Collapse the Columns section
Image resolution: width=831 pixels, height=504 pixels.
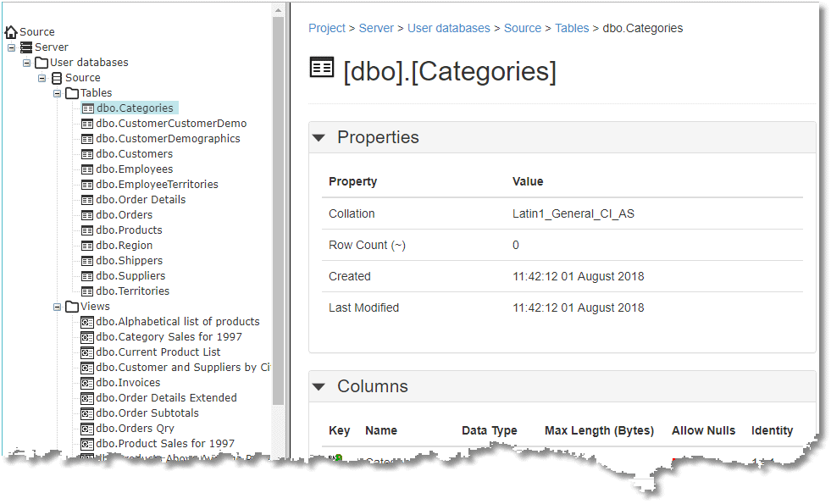pos(319,386)
